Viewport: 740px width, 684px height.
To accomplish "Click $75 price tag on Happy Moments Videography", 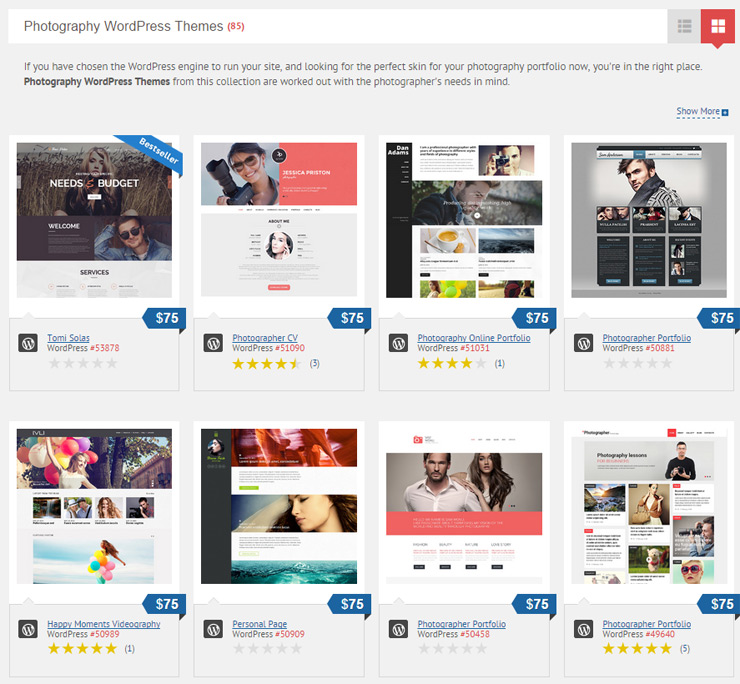I will click(x=165, y=604).
